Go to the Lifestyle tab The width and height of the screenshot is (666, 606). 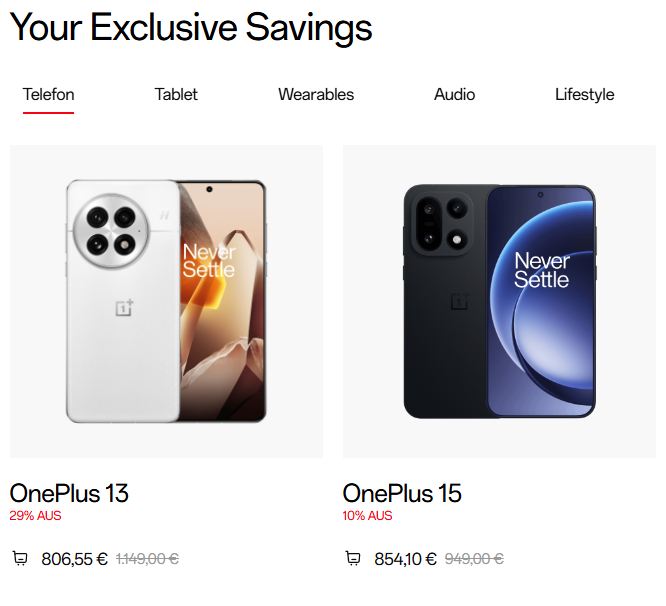[x=584, y=94]
